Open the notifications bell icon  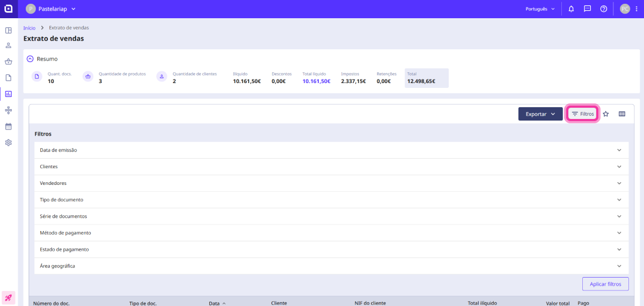coord(571,9)
